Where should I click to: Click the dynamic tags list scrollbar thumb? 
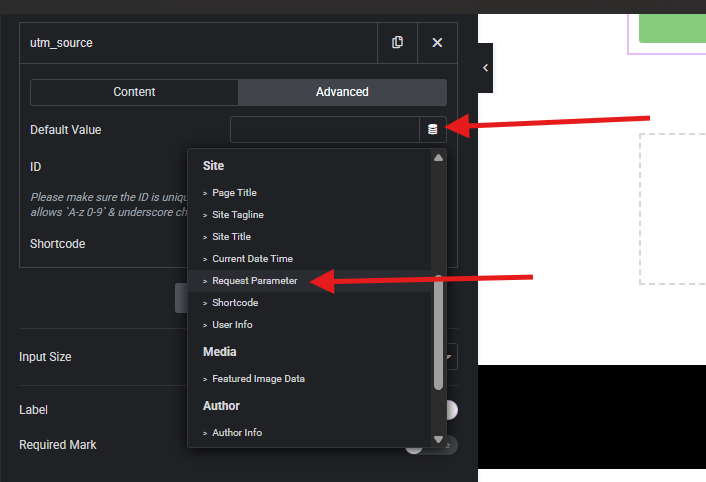439,332
